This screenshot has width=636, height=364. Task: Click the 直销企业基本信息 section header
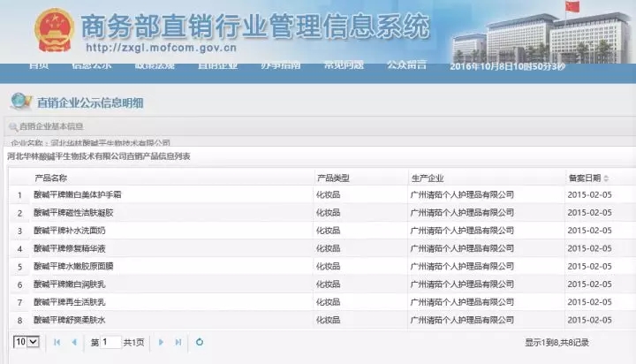(x=51, y=126)
